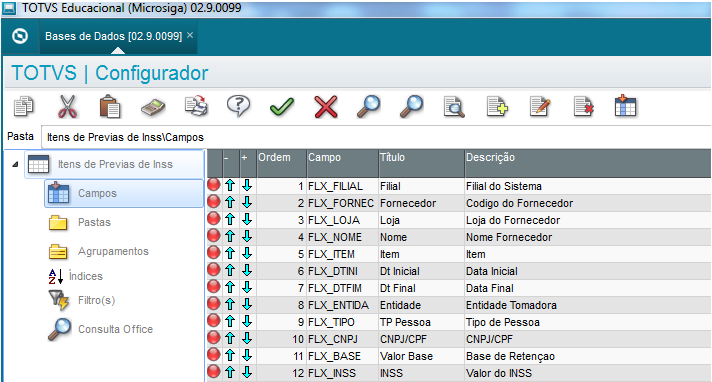The height and width of the screenshot is (382, 712).
Task: Click the help question mark icon
Action: click(238, 106)
